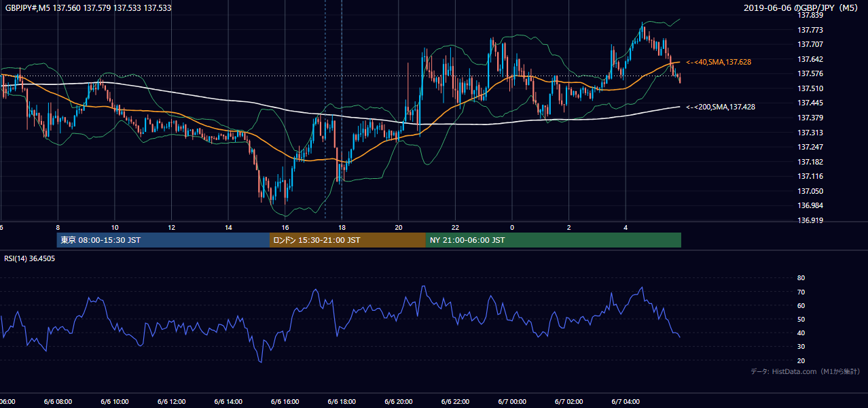Click hour tick 22 under the price chart
868x408 pixels.
456,227
